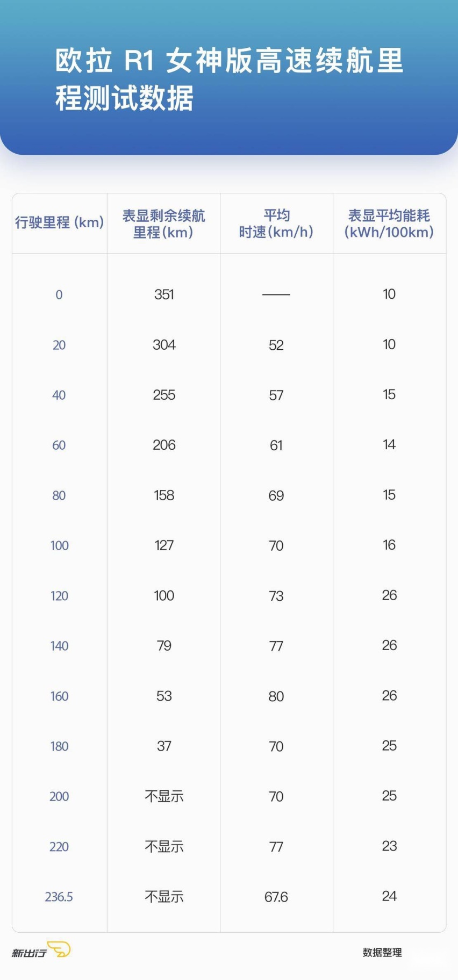Viewport: 458px width, 980px height.
Task: Select the 351 remaining range cell
Action: click(164, 294)
